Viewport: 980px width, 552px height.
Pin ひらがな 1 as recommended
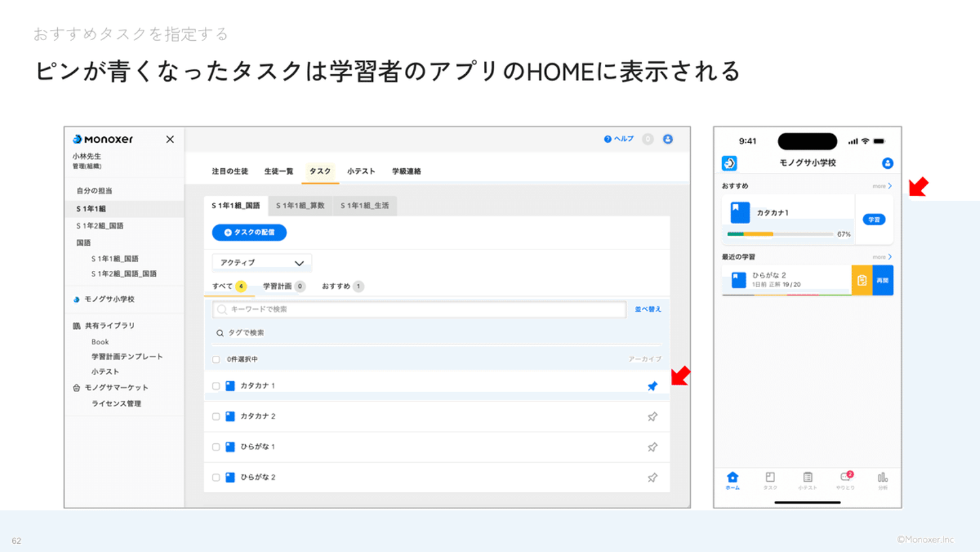[x=653, y=447]
